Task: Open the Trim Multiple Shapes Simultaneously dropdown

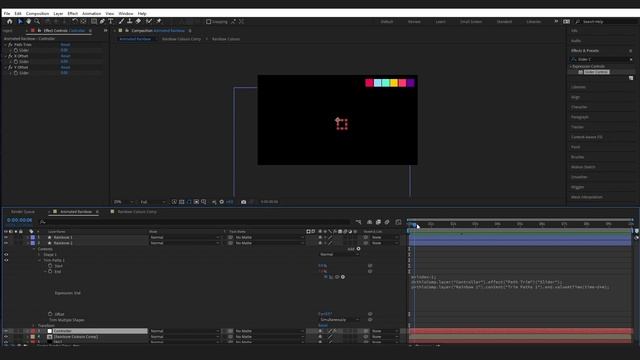Action: [x=339, y=320]
